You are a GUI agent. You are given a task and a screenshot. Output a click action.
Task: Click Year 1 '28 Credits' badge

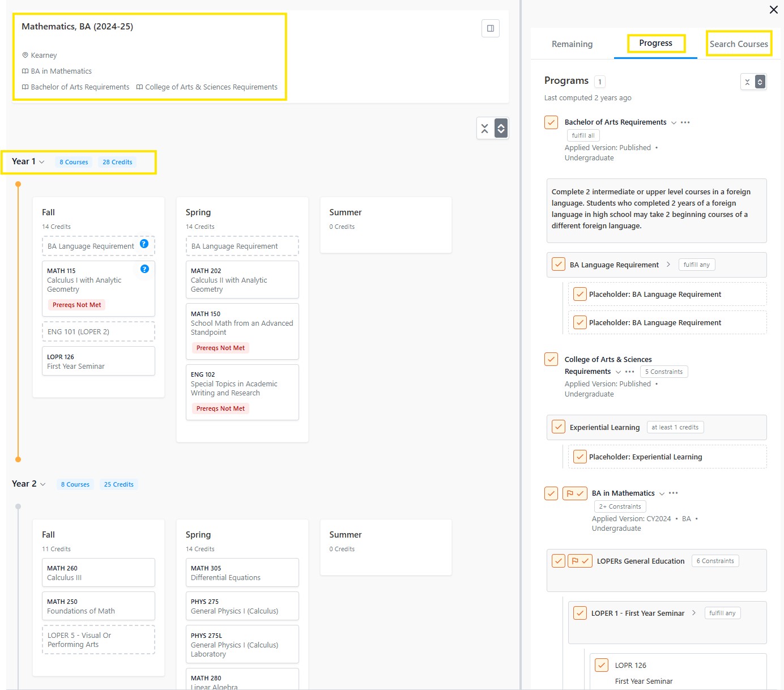[x=117, y=162]
